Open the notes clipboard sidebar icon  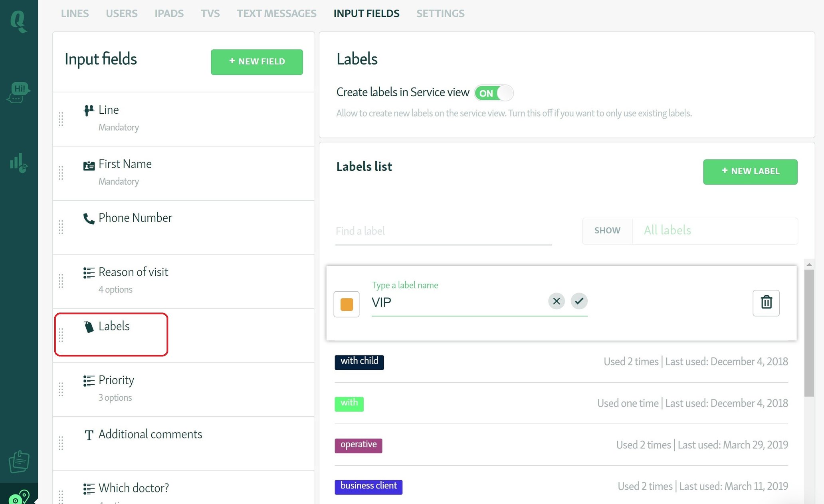19,462
